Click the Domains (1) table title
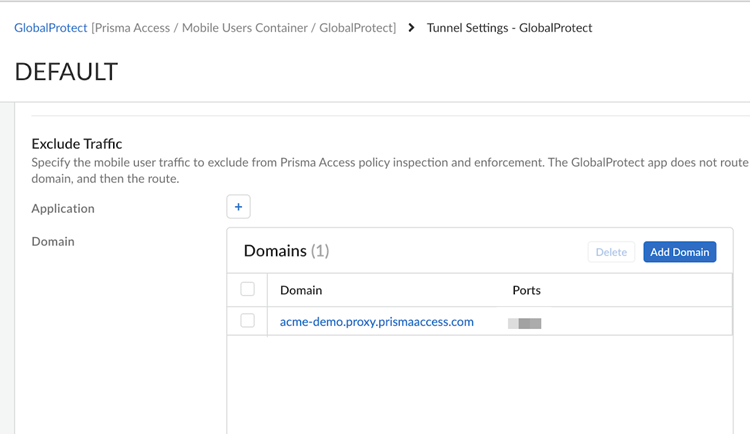This screenshot has width=750, height=434. click(286, 251)
